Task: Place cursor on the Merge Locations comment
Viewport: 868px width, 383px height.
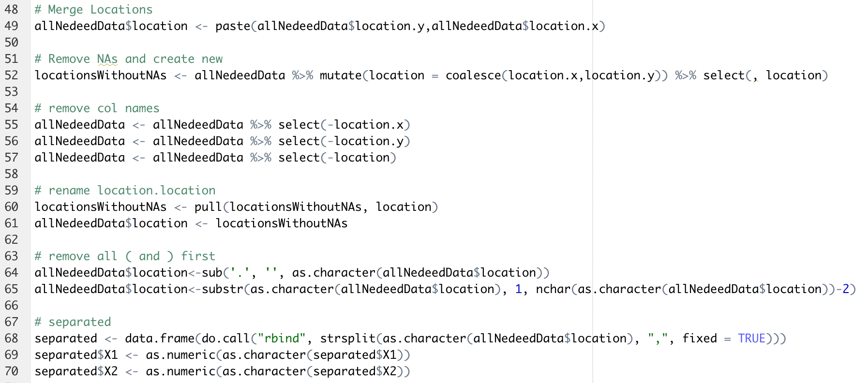Action: click(93, 10)
